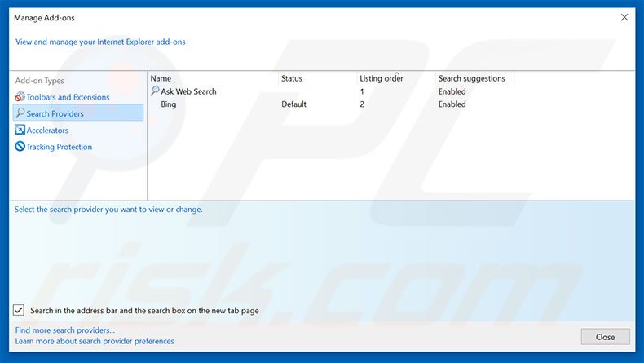
Task: Click Enabled suggestions for Bing
Action: point(452,104)
